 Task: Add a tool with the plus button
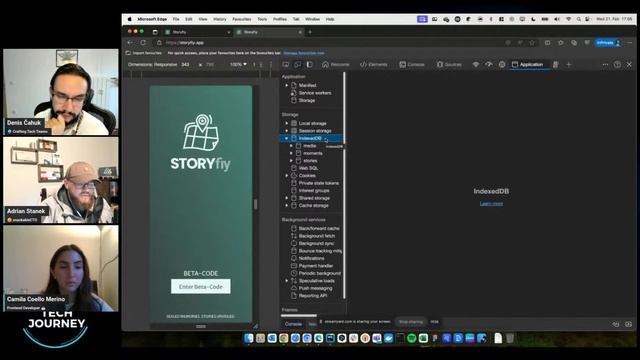tap(569, 64)
